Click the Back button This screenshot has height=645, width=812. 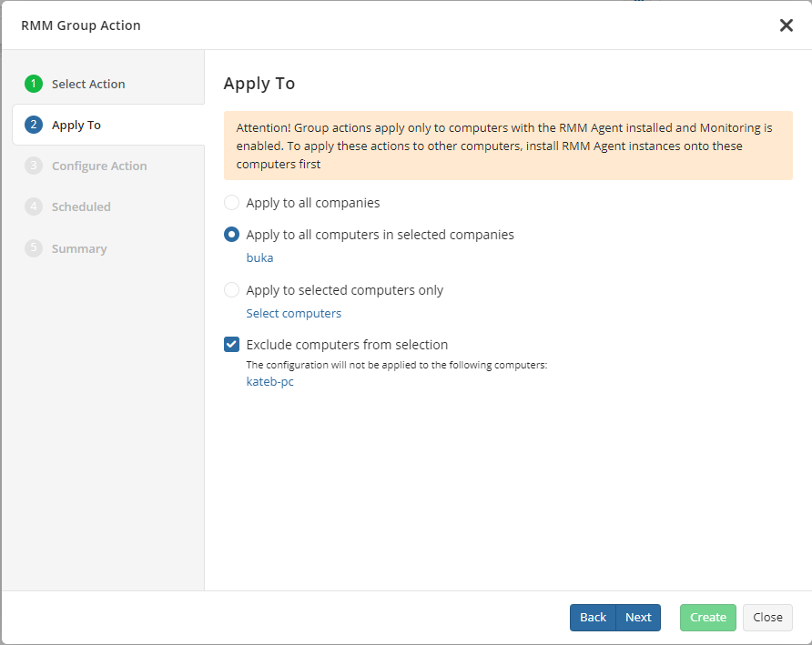point(593,617)
